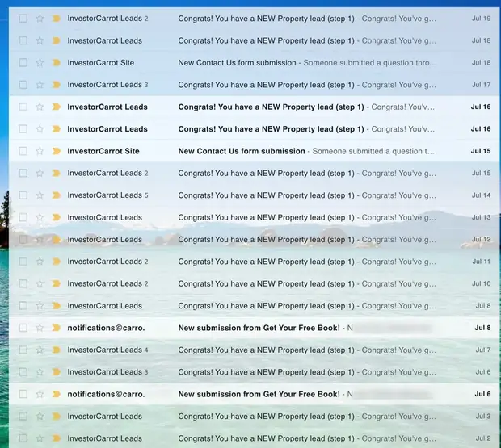
Task: Open unread 'New Contact Us form submission' Jul 15
Action: 242,151
